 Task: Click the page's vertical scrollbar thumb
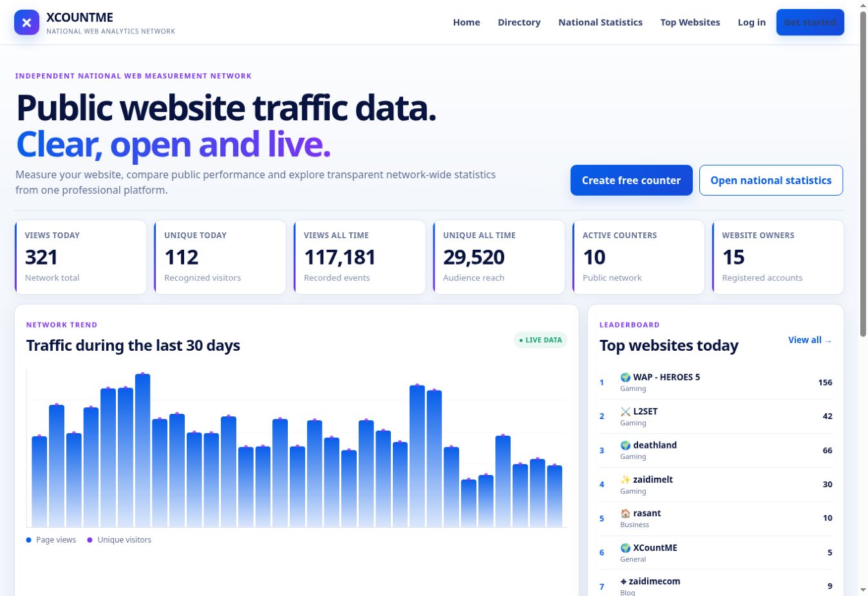(x=863, y=174)
